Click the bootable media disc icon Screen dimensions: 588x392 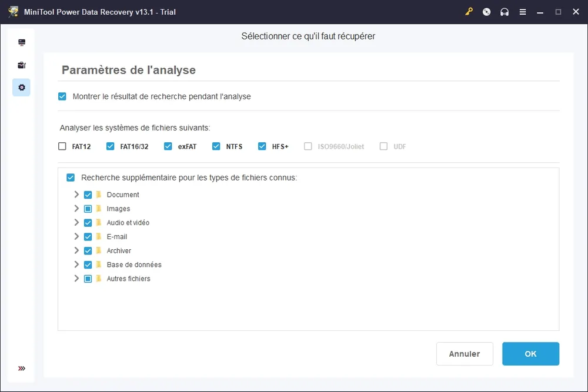pos(486,12)
